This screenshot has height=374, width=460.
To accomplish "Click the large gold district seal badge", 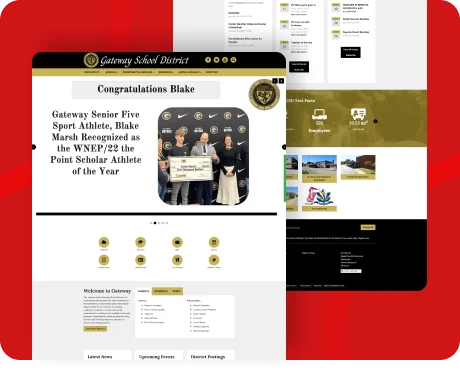I will pyautogui.click(x=264, y=95).
